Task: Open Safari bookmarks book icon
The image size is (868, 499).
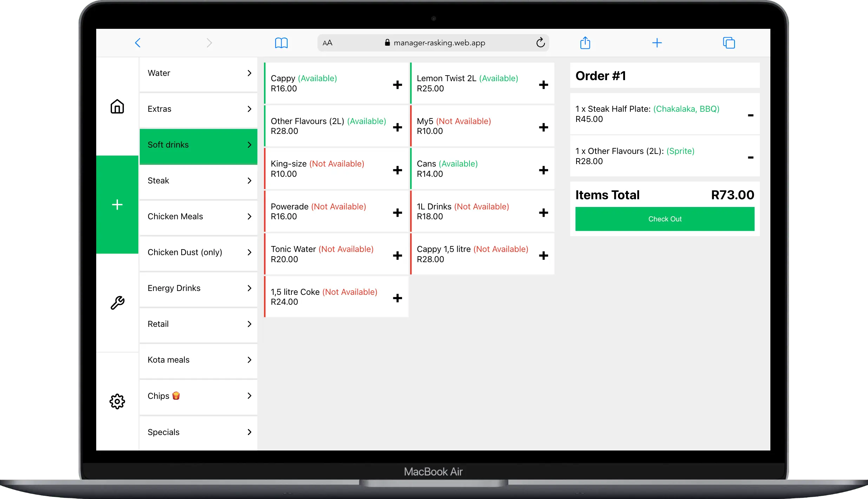Action: 281,43
